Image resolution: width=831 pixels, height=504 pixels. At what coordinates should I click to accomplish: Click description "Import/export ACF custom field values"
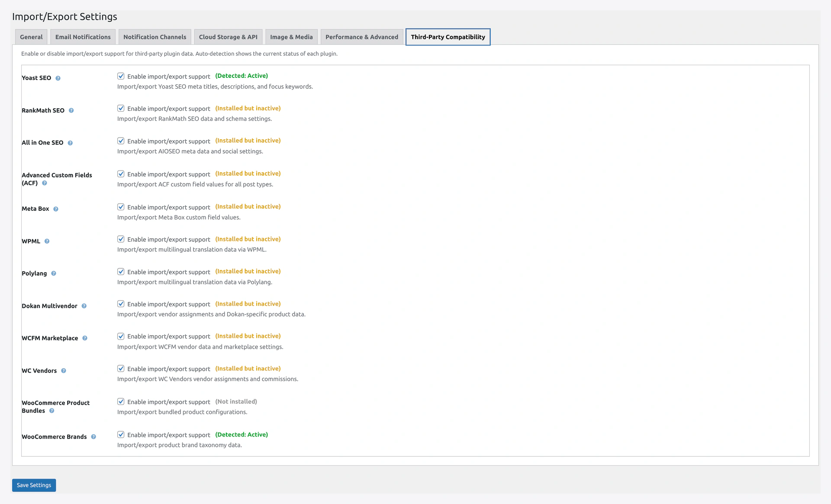195,184
